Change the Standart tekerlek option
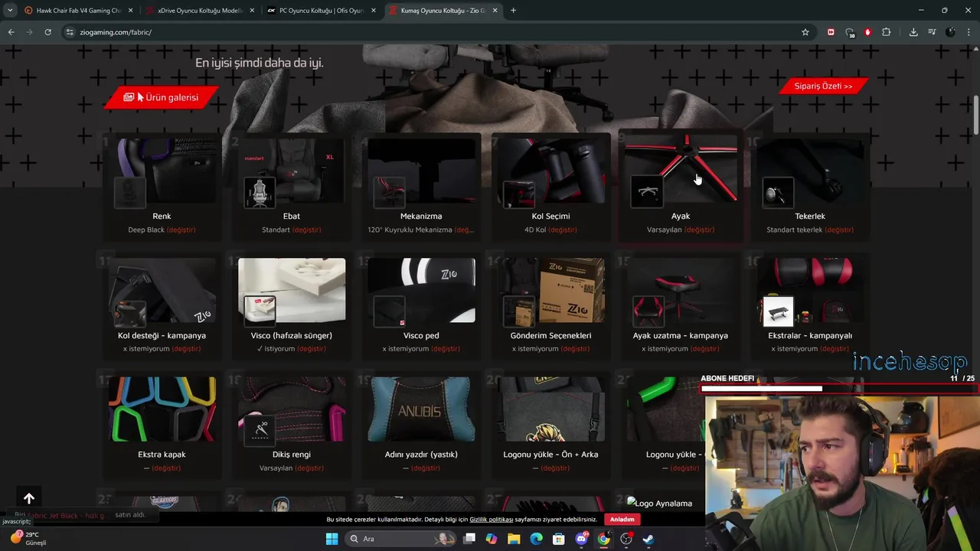The height and width of the screenshot is (551, 980). click(x=838, y=230)
